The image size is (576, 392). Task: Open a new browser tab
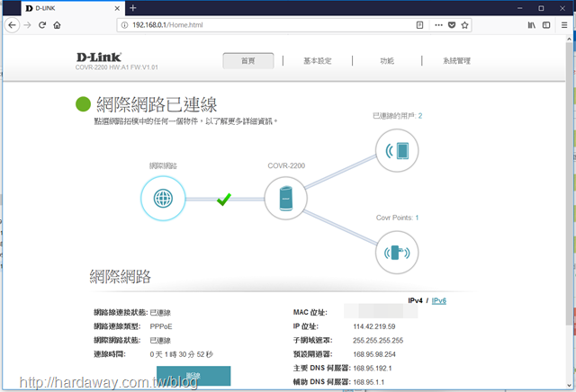pyautogui.click(x=133, y=7)
